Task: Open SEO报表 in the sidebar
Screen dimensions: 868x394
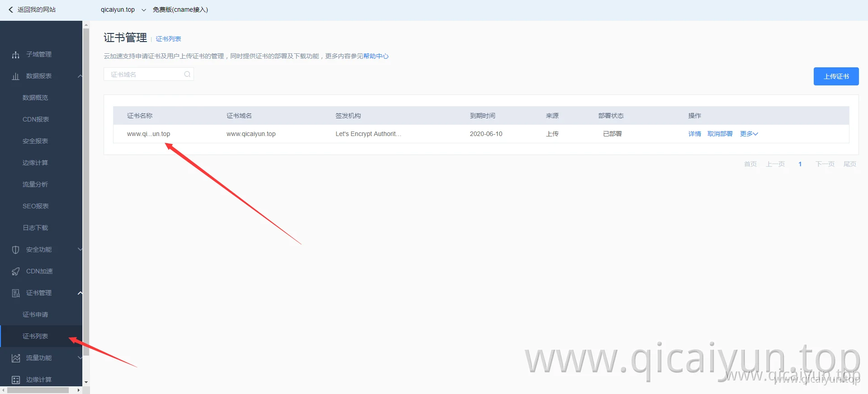Action: point(36,206)
